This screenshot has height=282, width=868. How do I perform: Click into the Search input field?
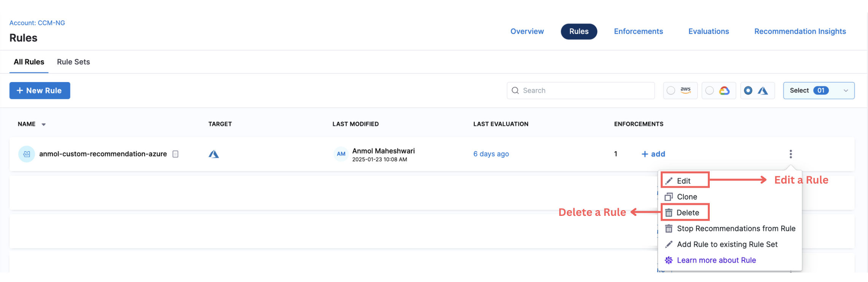click(x=586, y=90)
